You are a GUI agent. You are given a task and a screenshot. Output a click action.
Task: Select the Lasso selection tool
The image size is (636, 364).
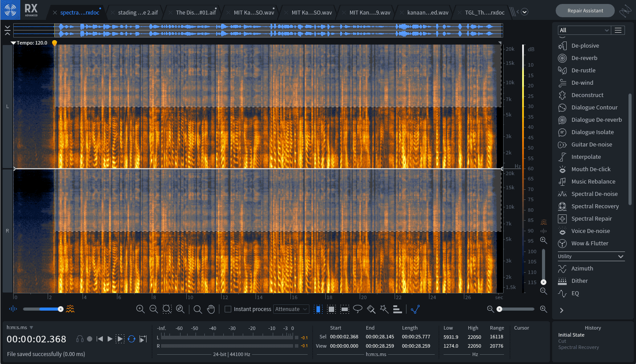[358, 309]
